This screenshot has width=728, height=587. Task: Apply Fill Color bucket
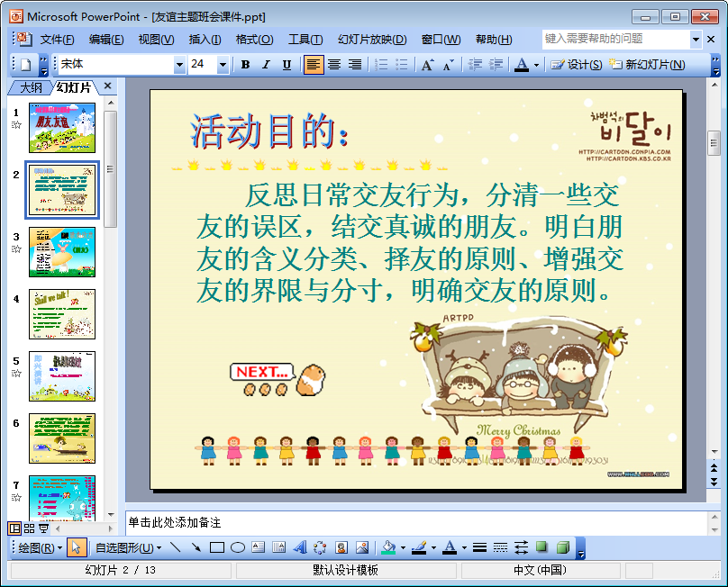pos(388,547)
